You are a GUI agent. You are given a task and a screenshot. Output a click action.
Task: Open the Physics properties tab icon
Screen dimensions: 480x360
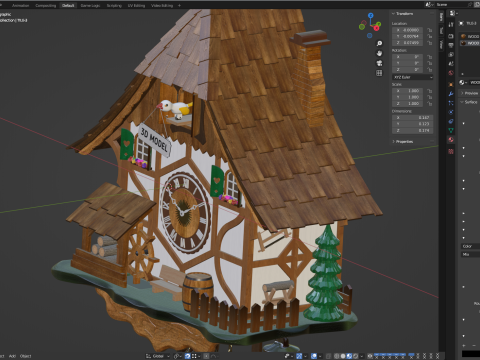[x=451, y=112]
